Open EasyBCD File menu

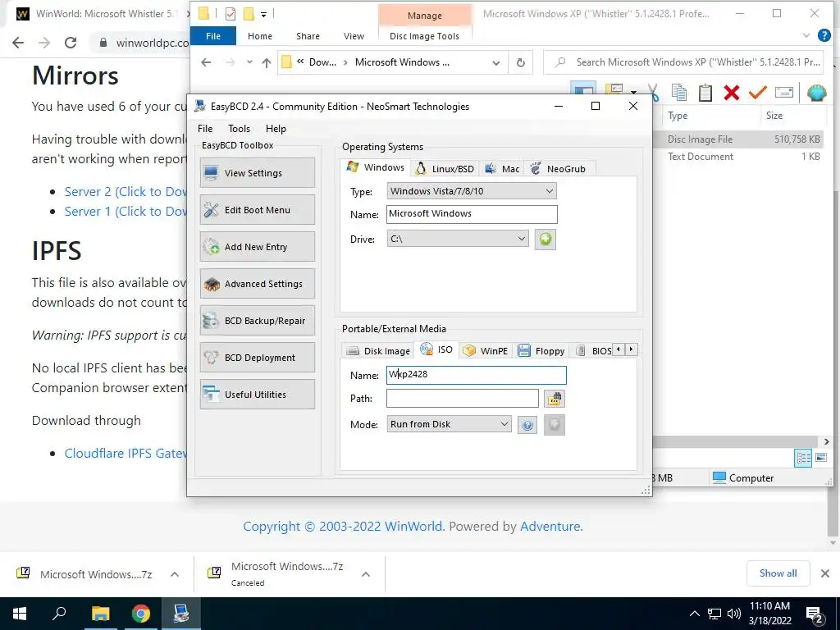pyautogui.click(x=204, y=129)
